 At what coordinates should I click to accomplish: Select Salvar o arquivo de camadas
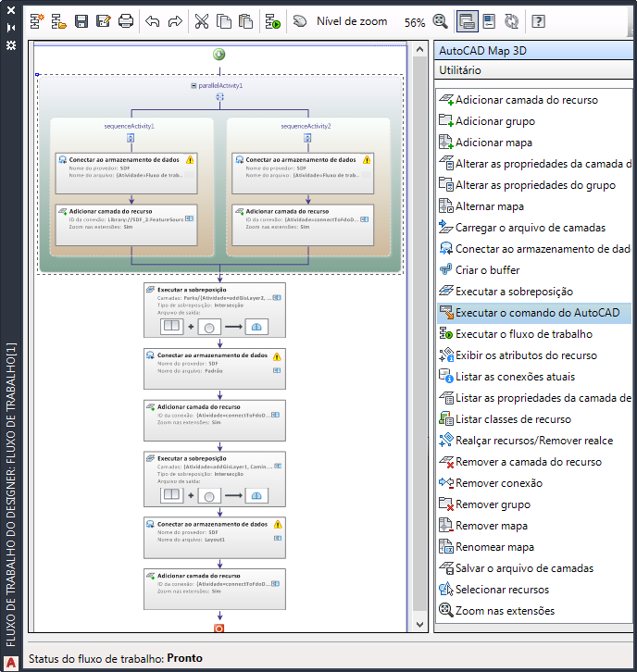click(x=534, y=568)
